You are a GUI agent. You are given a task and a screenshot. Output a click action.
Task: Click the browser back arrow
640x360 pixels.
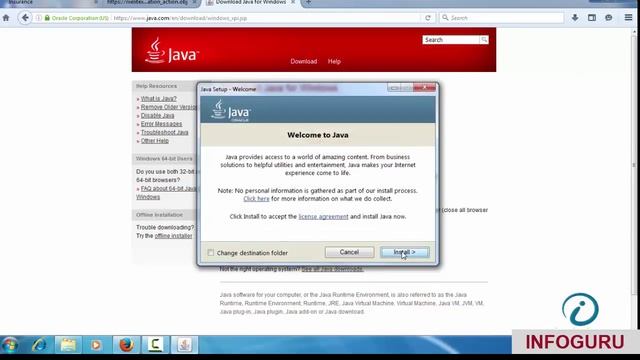pyautogui.click(x=25, y=18)
